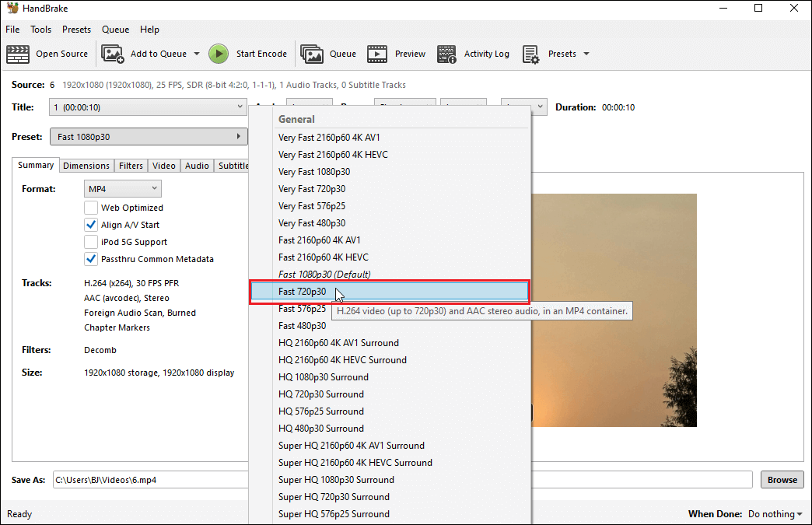
Task: Select preset Super HQ 2160p60 4K AV1 Surround
Action: click(390, 445)
